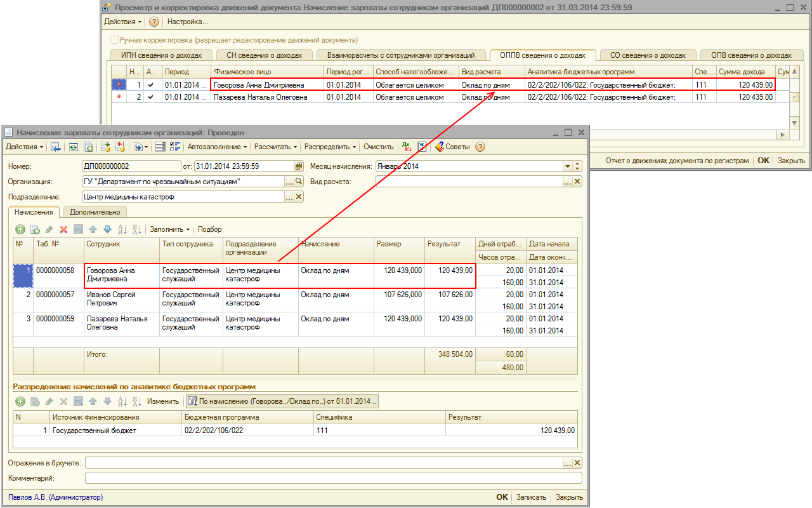Click the red delete row icon in Начисления toolbar
The height and width of the screenshot is (508, 812).
[x=63, y=229]
